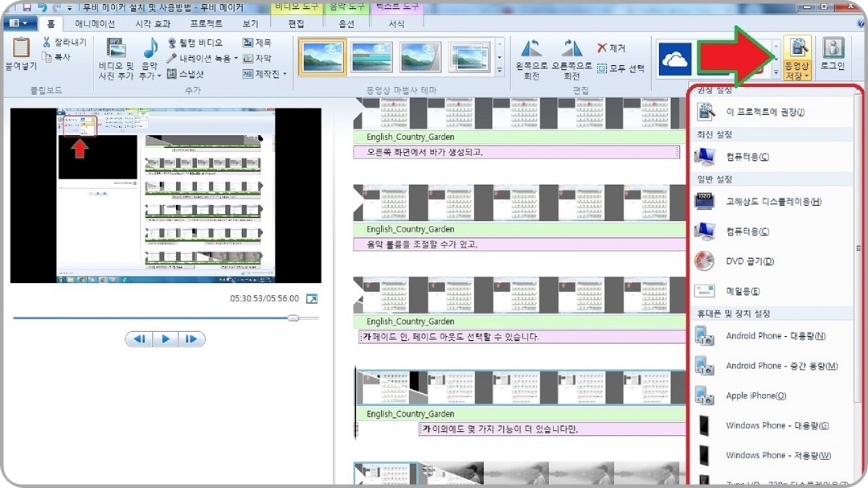
Task: Add Credits to the movie
Action: (260, 74)
